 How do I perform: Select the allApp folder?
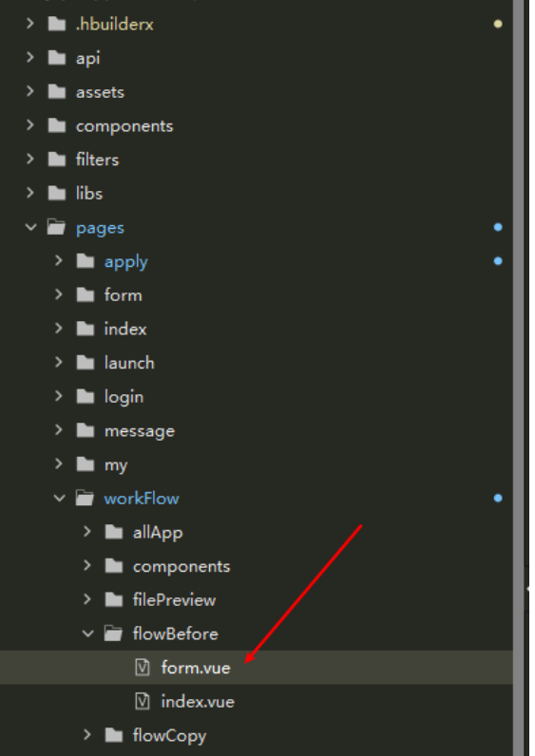[257, 532]
